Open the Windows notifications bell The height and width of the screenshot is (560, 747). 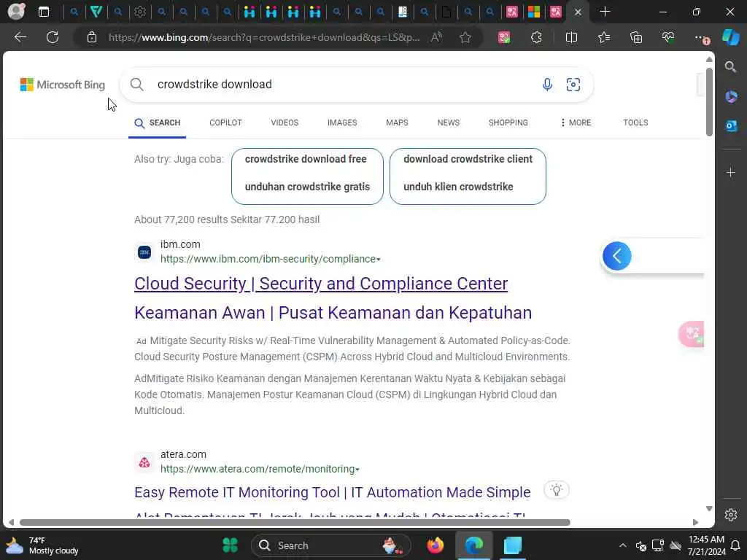pyautogui.click(x=735, y=545)
